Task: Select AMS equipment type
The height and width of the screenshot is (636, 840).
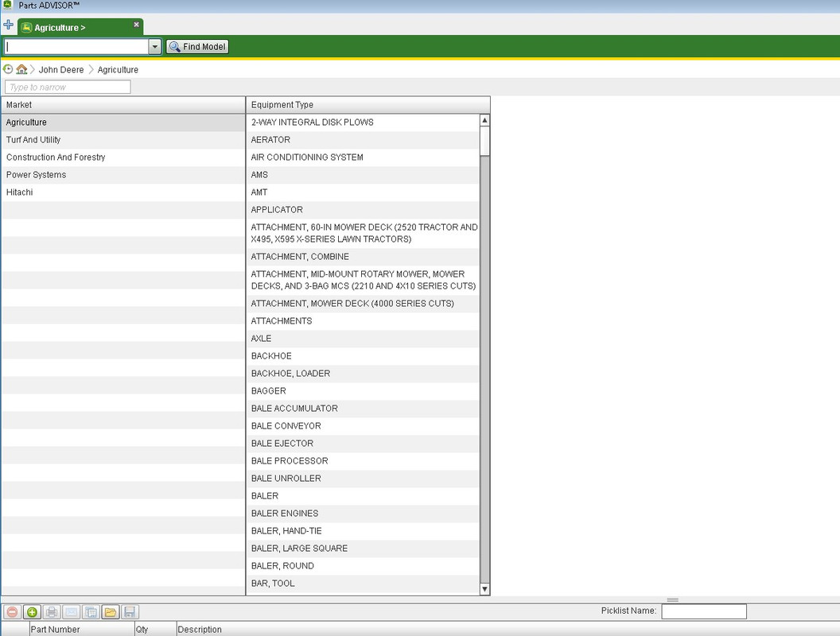Action: pyautogui.click(x=363, y=175)
